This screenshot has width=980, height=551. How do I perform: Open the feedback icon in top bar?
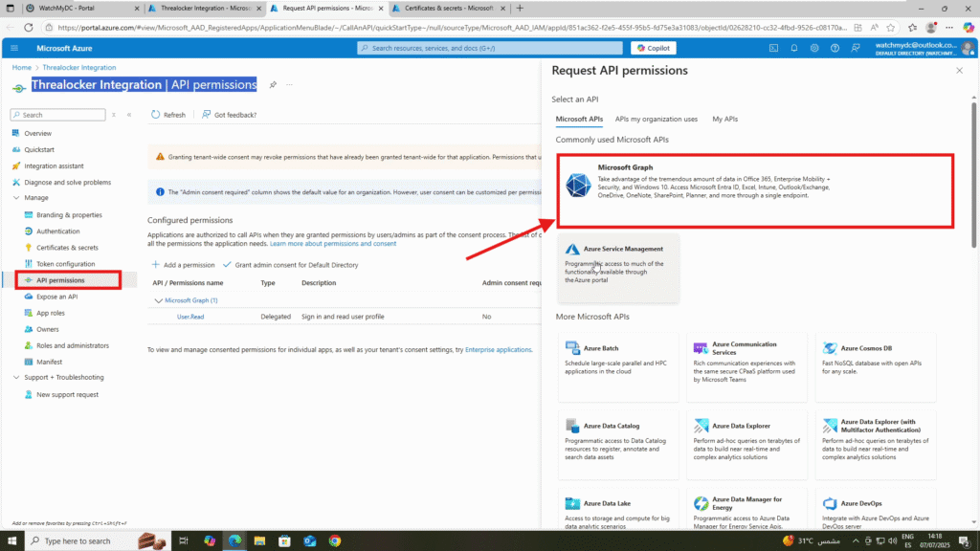[856, 48]
